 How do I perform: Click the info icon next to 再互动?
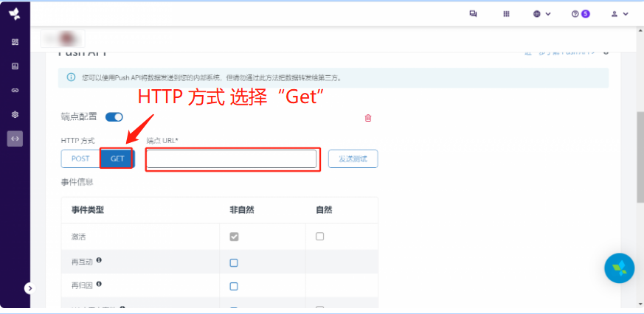99,259
